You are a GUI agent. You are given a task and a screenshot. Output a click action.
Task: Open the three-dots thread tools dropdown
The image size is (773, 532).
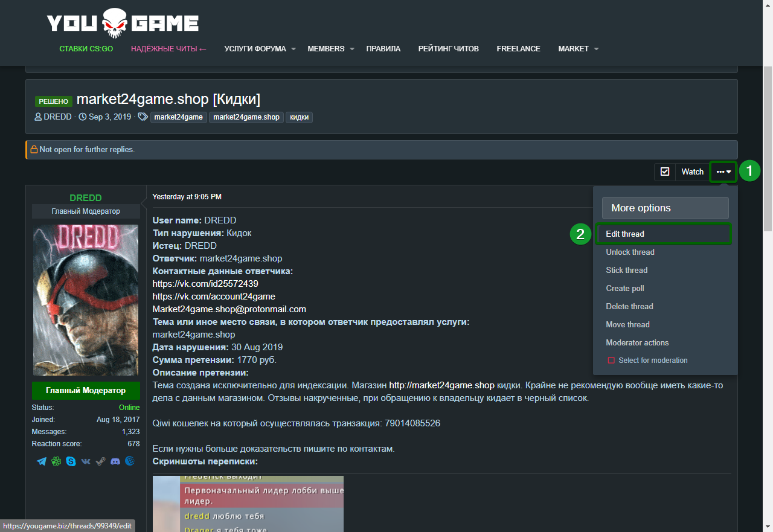click(x=723, y=171)
